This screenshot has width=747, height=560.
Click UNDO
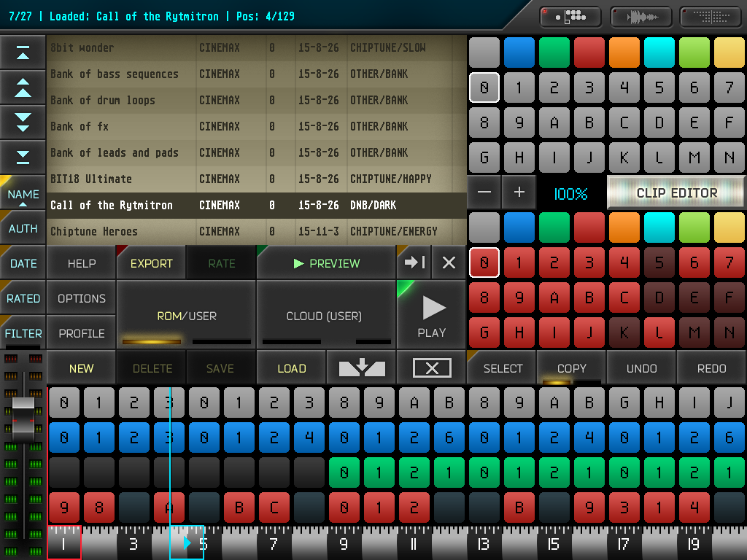pos(641,368)
